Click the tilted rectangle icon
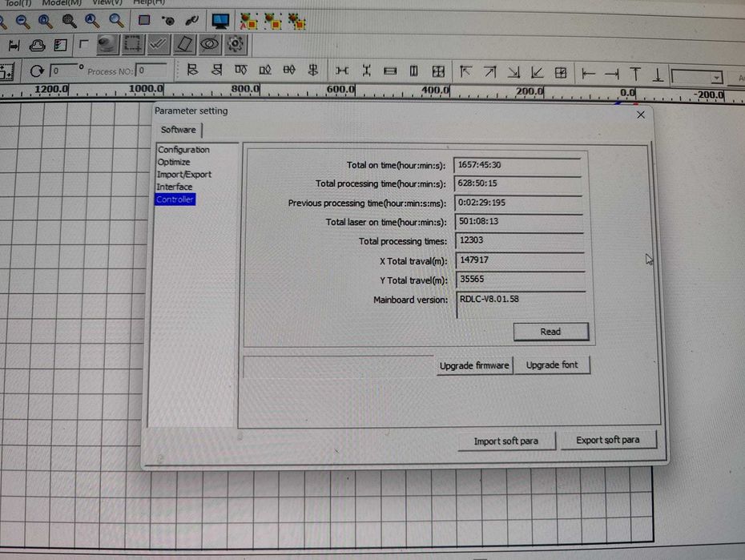745x560 pixels. pyautogui.click(x=184, y=44)
